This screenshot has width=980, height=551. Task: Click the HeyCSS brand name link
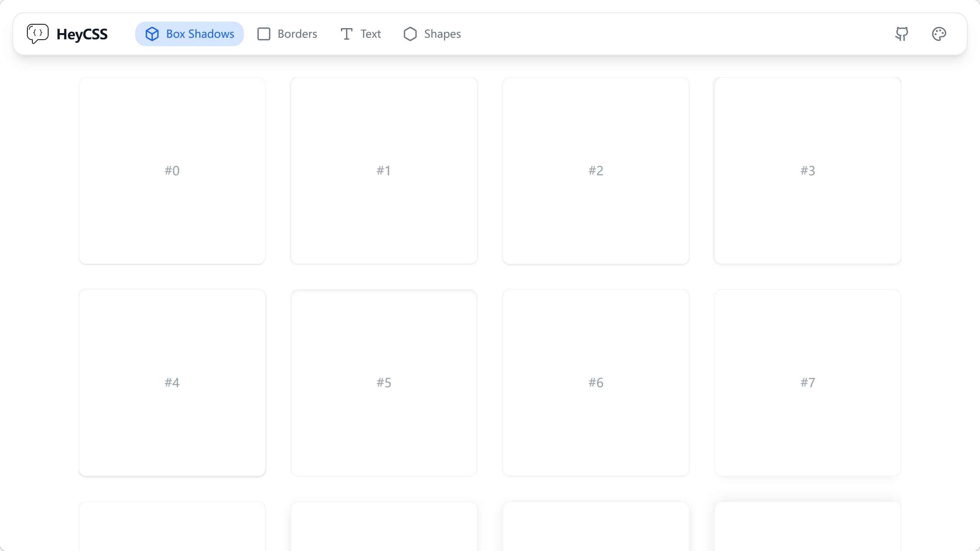[82, 34]
